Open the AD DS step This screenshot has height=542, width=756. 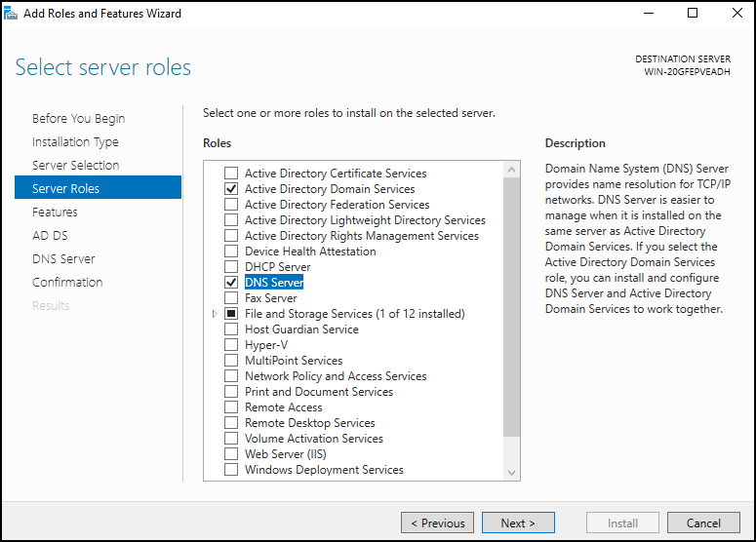click(x=50, y=236)
